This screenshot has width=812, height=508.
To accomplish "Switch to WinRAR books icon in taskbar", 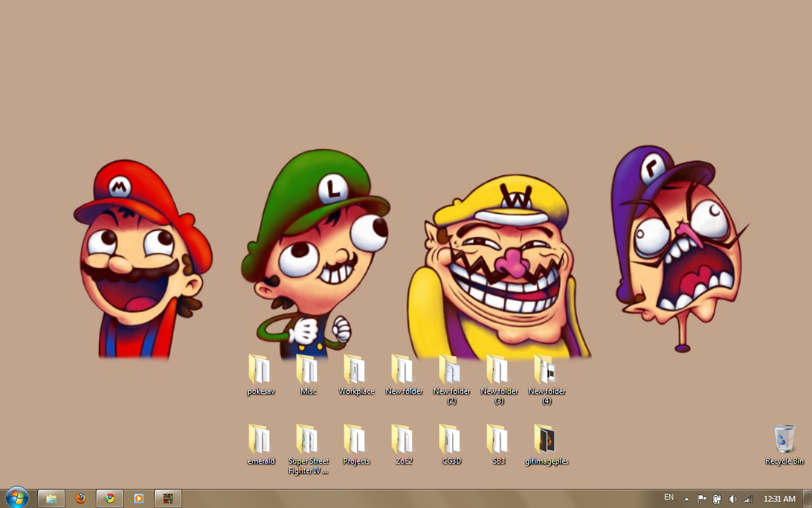I will coord(168,498).
